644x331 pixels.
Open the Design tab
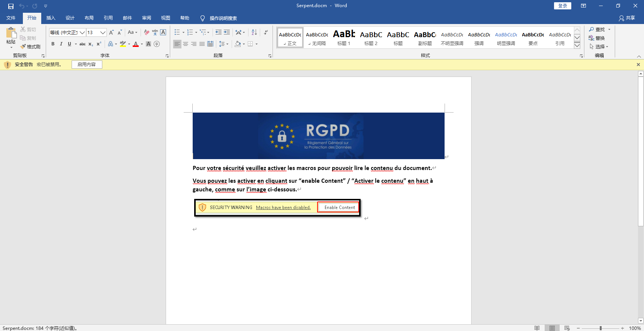pos(70,18)
